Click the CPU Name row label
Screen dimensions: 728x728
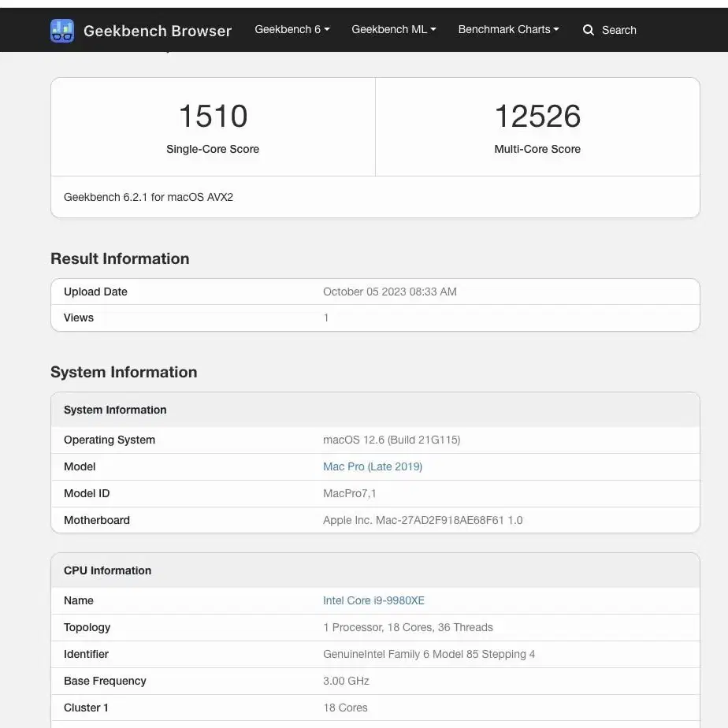click(x=79, y=600)
